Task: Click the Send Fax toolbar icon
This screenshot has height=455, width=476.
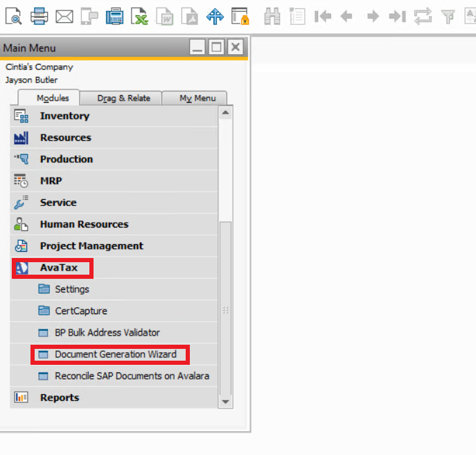Action: 114,17
